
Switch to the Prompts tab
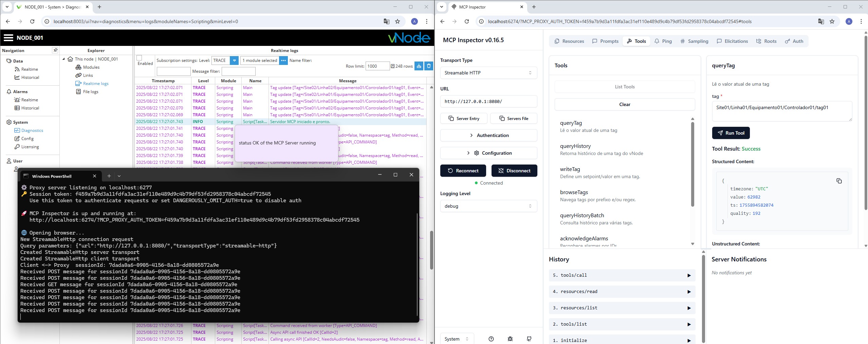[x=605, y=41]
